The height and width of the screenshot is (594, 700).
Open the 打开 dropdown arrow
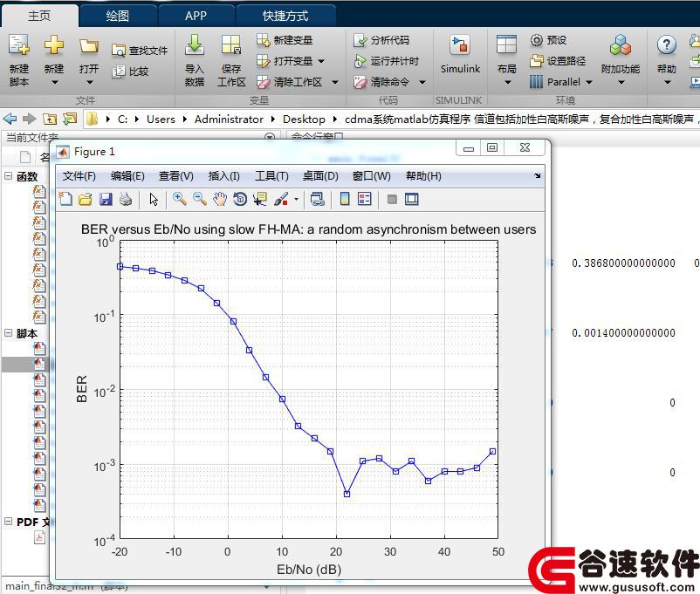tap(89, 82)
